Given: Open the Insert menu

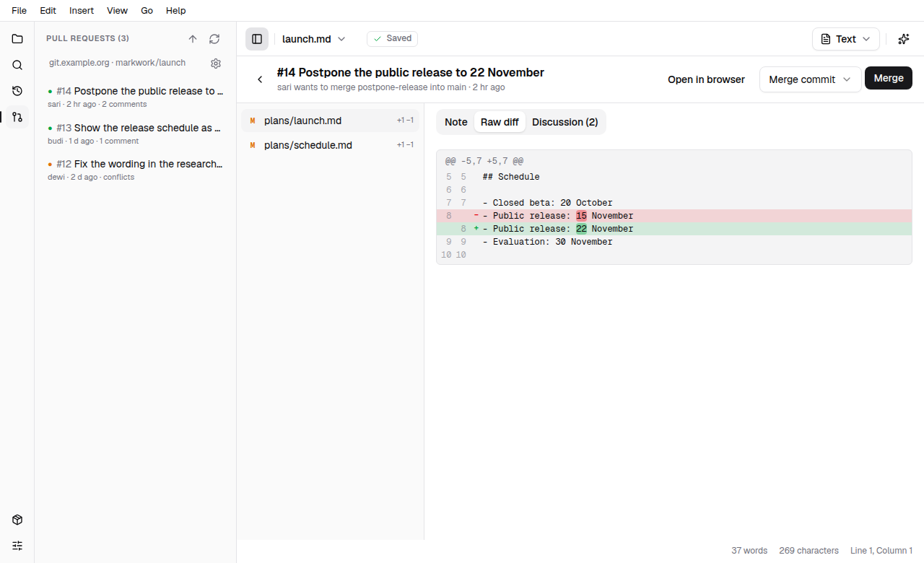Looking at the screenshot, I should coord(82,11).
